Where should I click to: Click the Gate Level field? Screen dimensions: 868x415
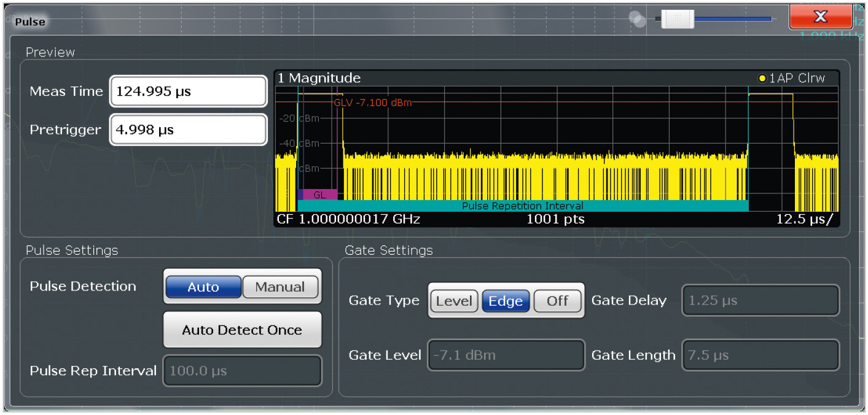(506, 355)
